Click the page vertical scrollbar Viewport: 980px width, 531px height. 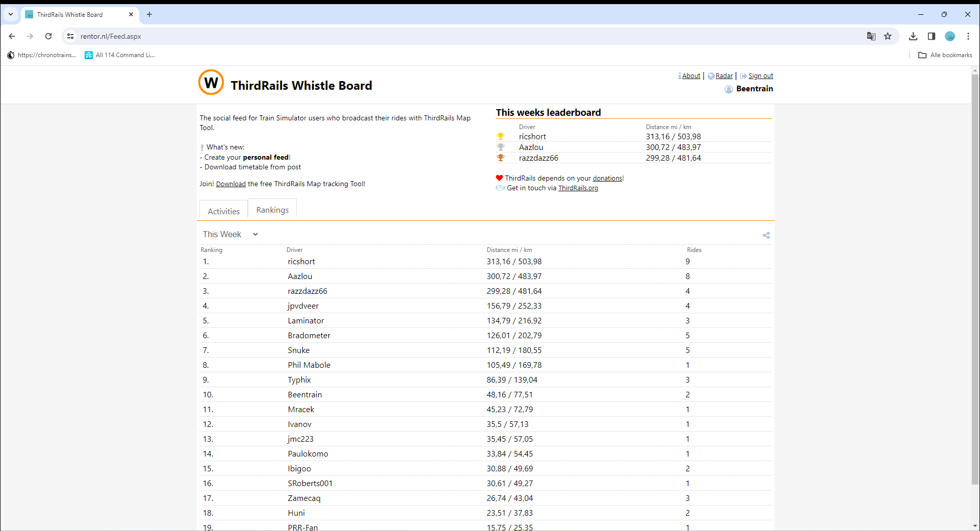[975, 280]
